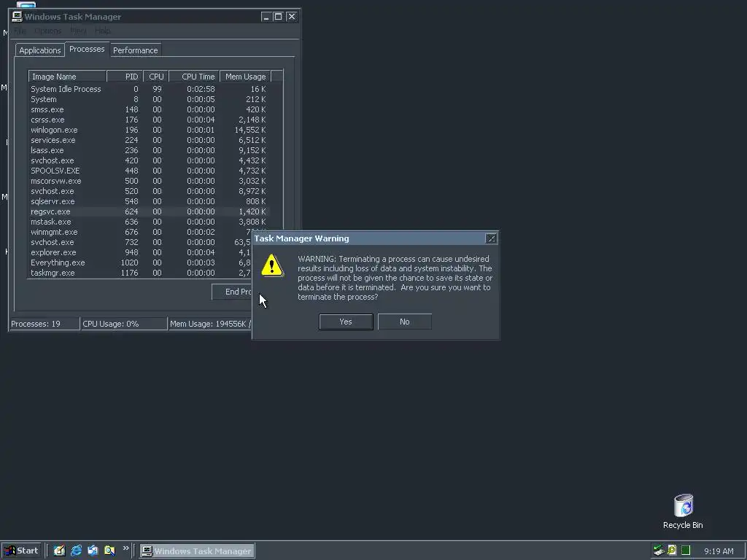Image resolution: width=747 pixels, height=560 pixels.
Task: Switch to the Performance tab
Action: tap(135, 50)
